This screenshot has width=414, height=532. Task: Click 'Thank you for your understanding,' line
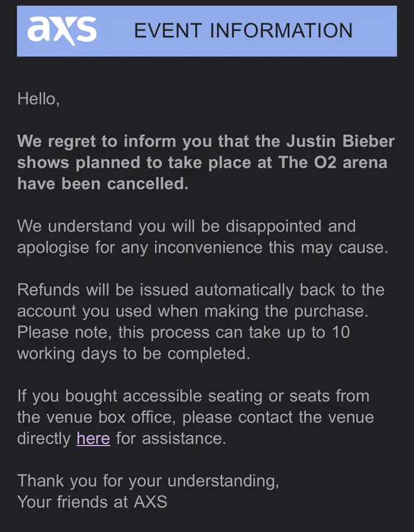click(x=148, y=481)
